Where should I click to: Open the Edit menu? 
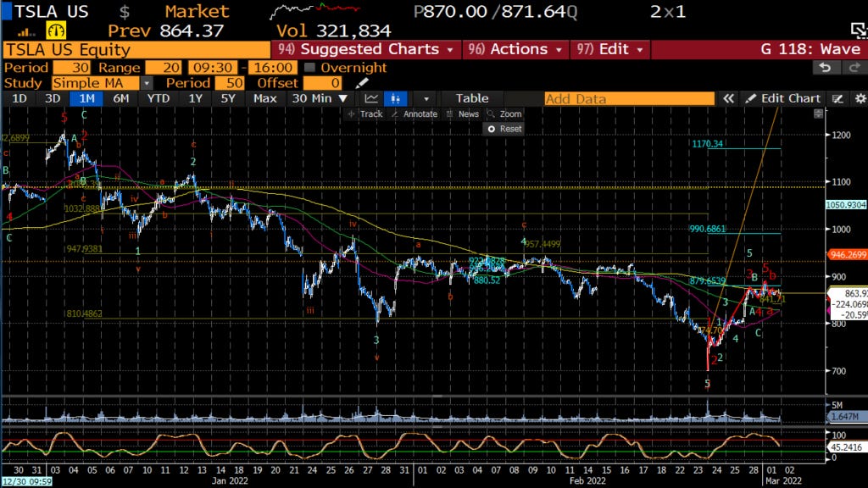click(610, 49)
